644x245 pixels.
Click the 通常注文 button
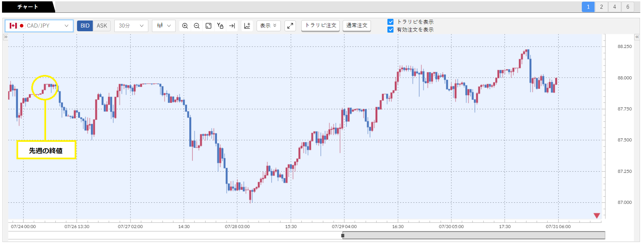357,26
